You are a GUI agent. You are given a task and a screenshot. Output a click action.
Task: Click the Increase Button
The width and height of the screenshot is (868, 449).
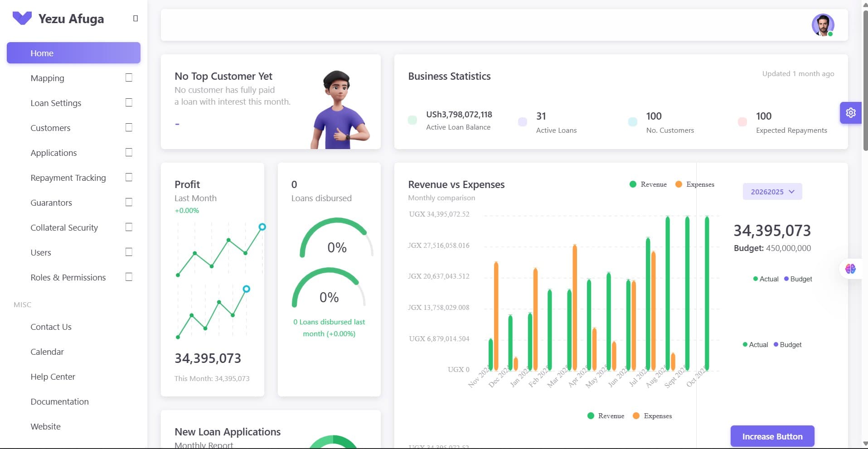coord(772,436)
